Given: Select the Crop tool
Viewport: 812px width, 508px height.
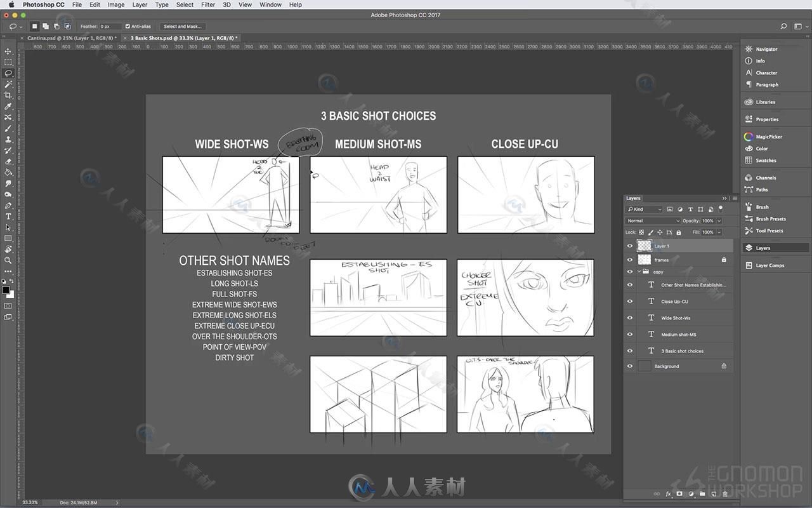Looking at the screenshot, I should (x=8, y=95).
